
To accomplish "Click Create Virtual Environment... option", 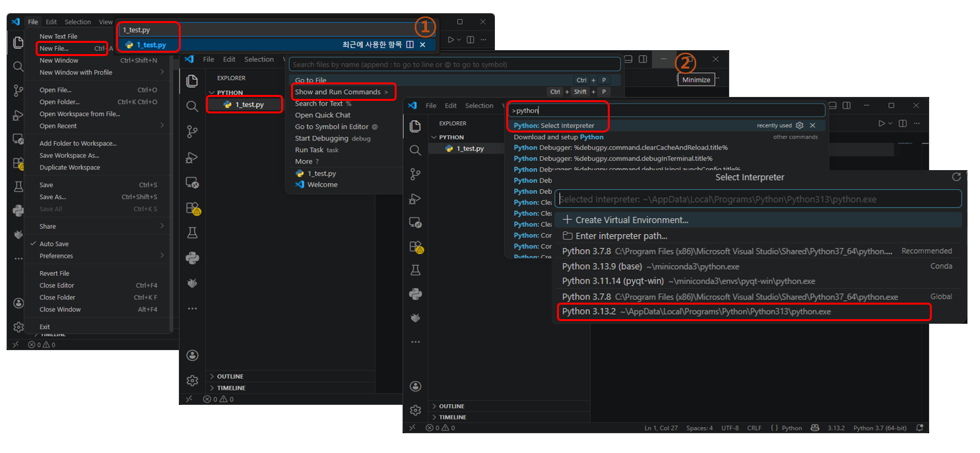I will coord(631,220).
